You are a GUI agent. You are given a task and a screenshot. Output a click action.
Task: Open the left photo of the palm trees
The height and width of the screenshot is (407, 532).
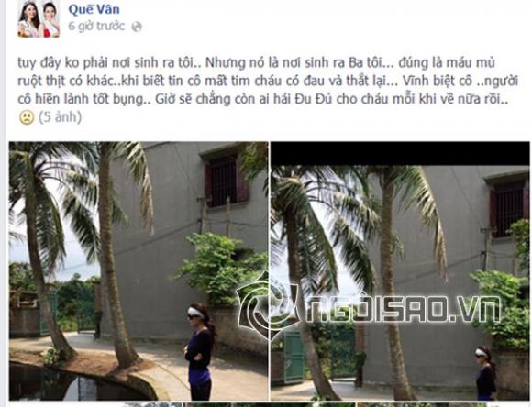click(x=139, y=271)
